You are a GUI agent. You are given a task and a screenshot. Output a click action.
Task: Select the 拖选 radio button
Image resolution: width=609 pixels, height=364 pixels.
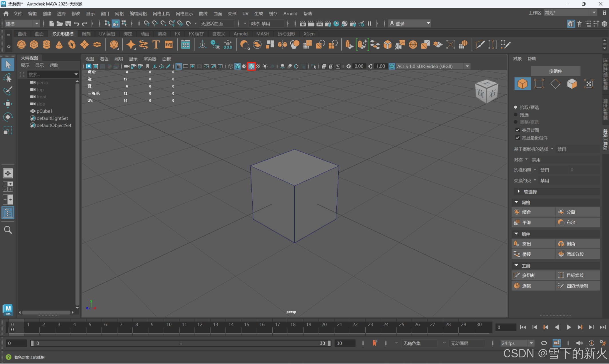[516, 115]
